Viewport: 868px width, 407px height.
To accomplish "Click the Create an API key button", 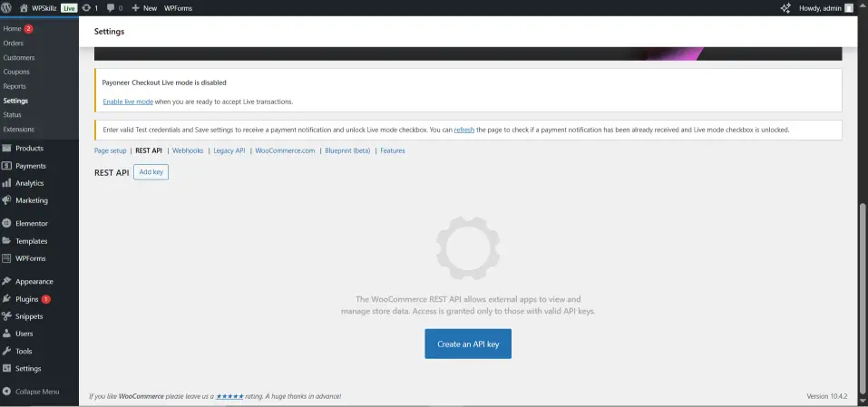I will [x=468, y=344].
